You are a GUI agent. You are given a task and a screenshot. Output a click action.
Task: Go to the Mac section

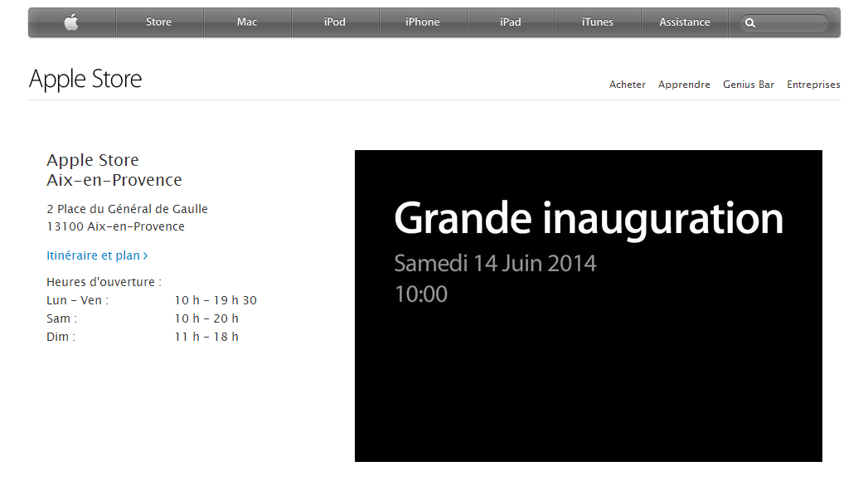coord(247,22)
